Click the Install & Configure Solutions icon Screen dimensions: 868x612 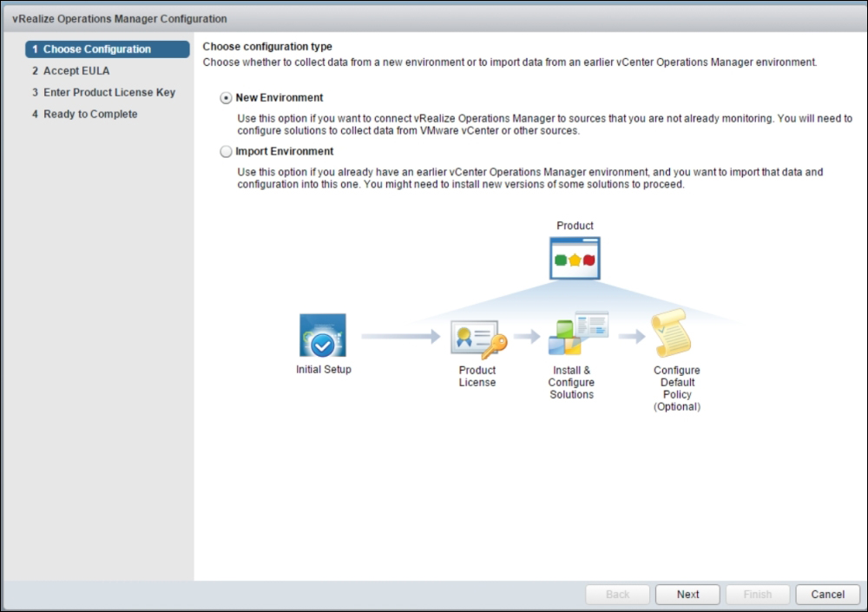click(x=578, y=333)
